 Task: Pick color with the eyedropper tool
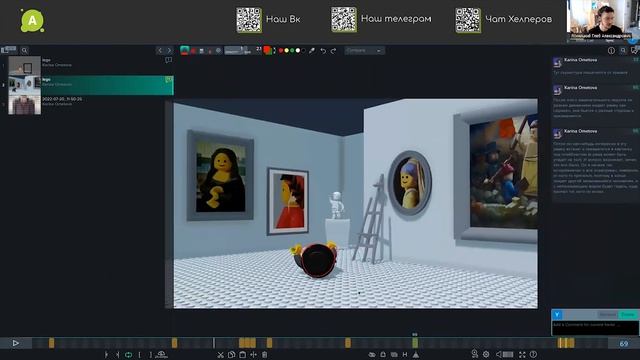click(312, 50)
